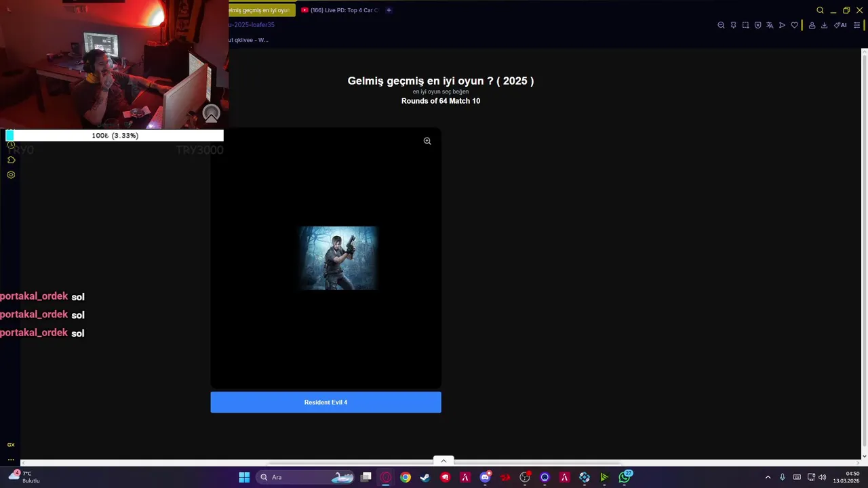The height and width of the screenshot is (488, 868).
Task: Click the zoom-out magnifier icon in address bar
Action: tap(721, 25)
